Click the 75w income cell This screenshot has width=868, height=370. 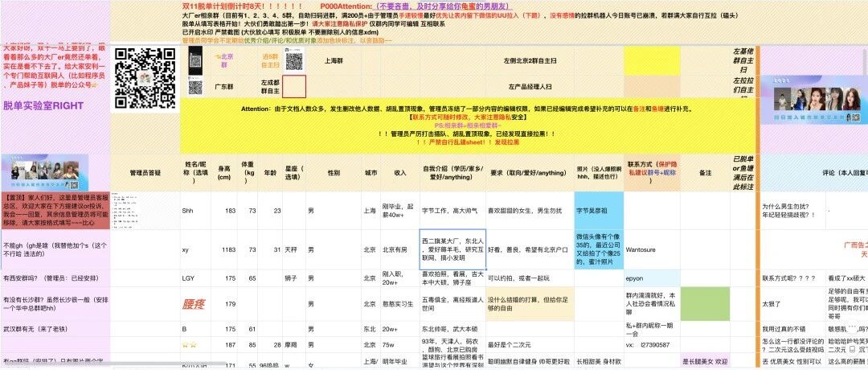pos(399,345)
